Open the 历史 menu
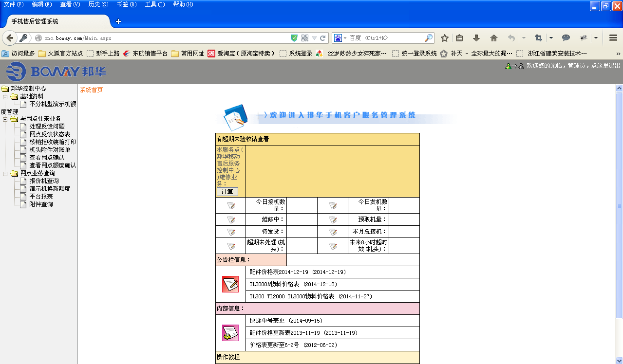 (x=98, y=4)
